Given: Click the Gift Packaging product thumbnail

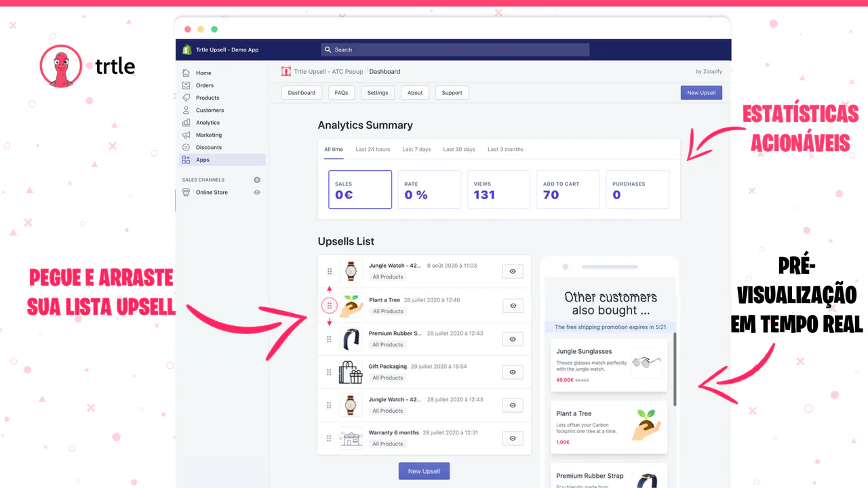Looking at the screenshot, I should coord(351,372).
